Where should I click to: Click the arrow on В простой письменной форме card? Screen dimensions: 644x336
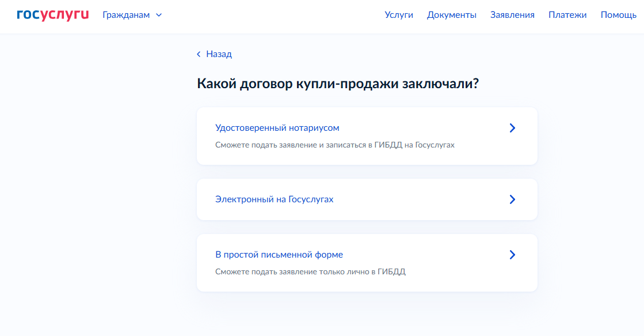[x=512, y=255]
